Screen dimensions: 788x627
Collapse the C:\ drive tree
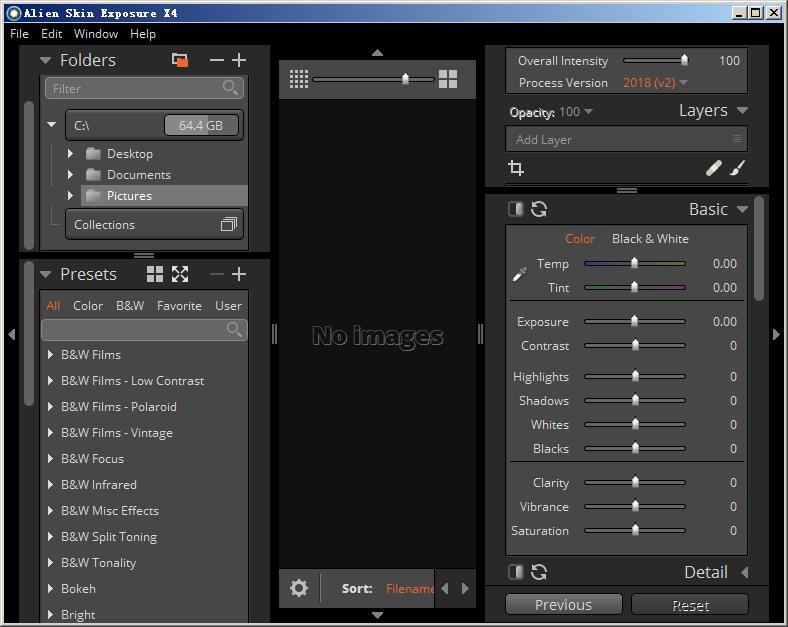(51, 124)
